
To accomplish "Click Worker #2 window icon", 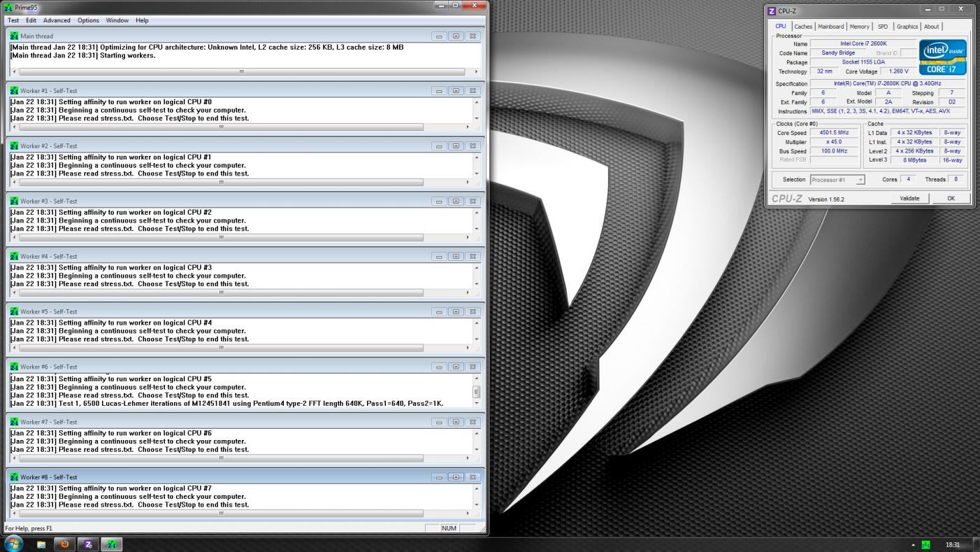I will point(14,146).
